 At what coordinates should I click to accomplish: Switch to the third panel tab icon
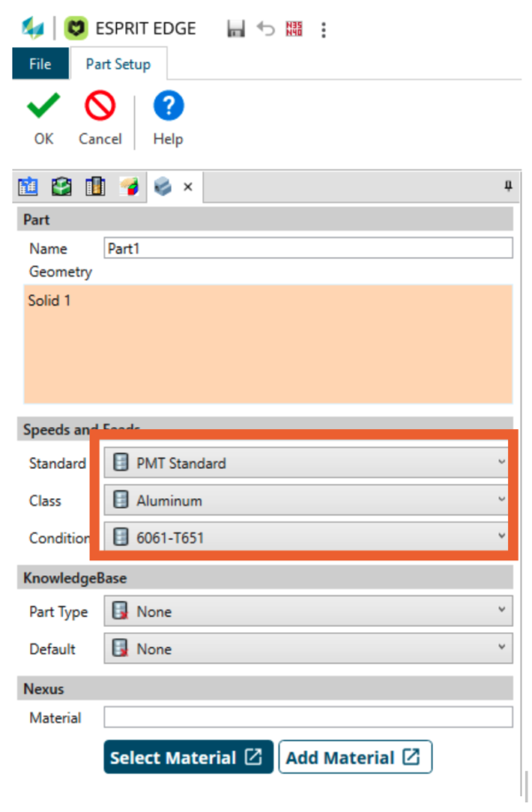(x=95, y=187)
